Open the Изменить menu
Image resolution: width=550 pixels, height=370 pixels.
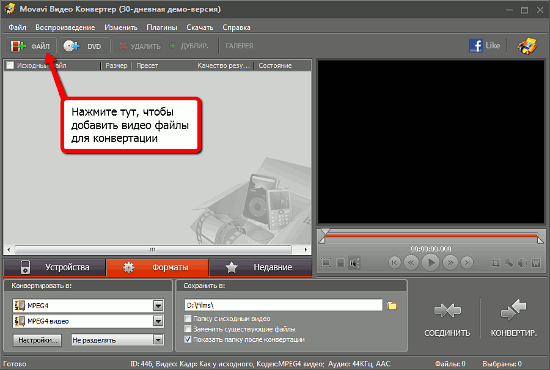pyautogui.click(x=121, y=27)
